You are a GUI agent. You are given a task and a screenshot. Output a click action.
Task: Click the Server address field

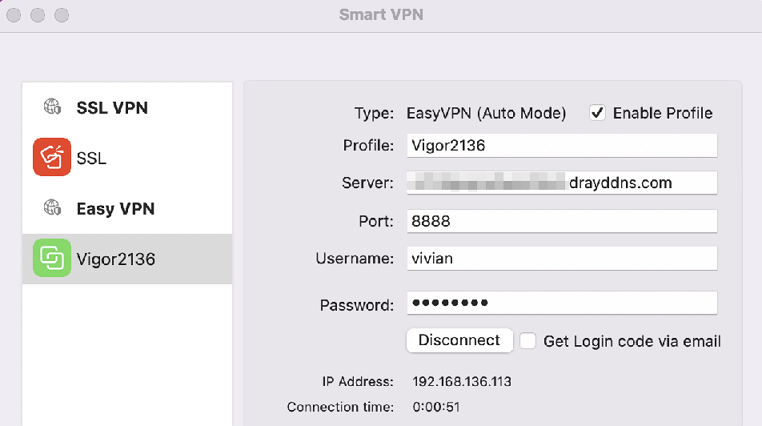pyautogui.click(x=562, y=183)
